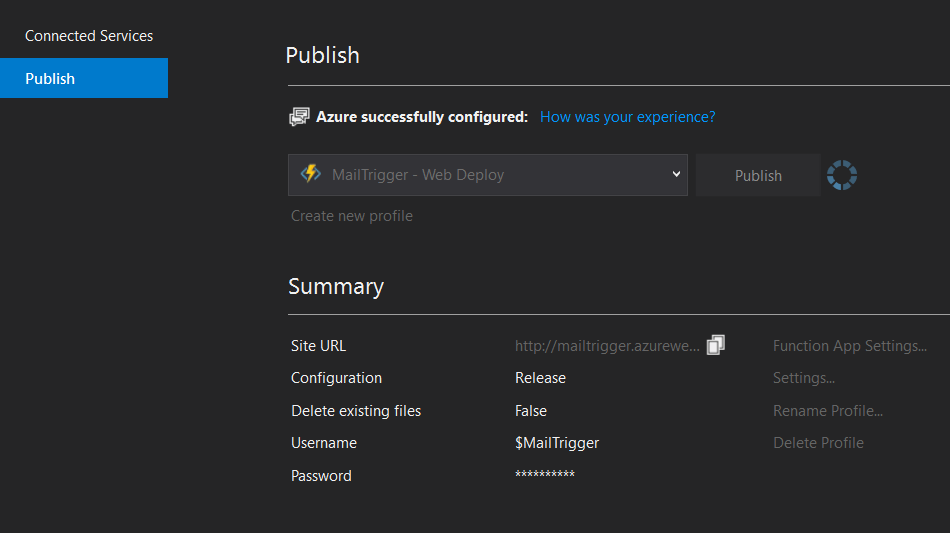The height and width of the screenshot is (533, 950).
Task: Open Function App Settings...
Action: point(849,346)
